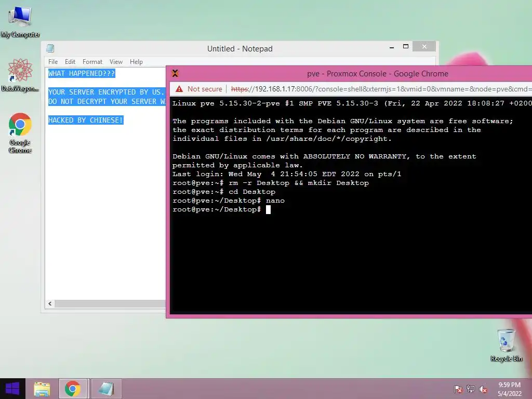This screenshot has width=532, height=399.
Task: Click the muted volume tray icon
Action: coord(483,389)
